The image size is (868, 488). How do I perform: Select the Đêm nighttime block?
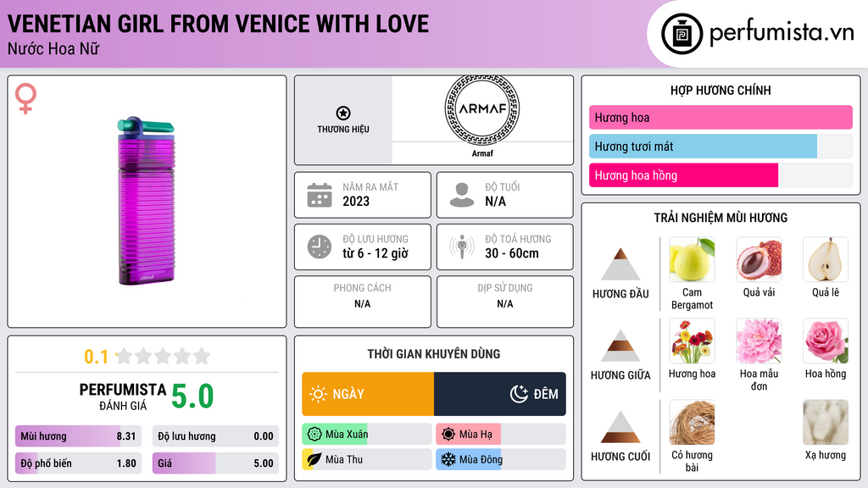500,394
